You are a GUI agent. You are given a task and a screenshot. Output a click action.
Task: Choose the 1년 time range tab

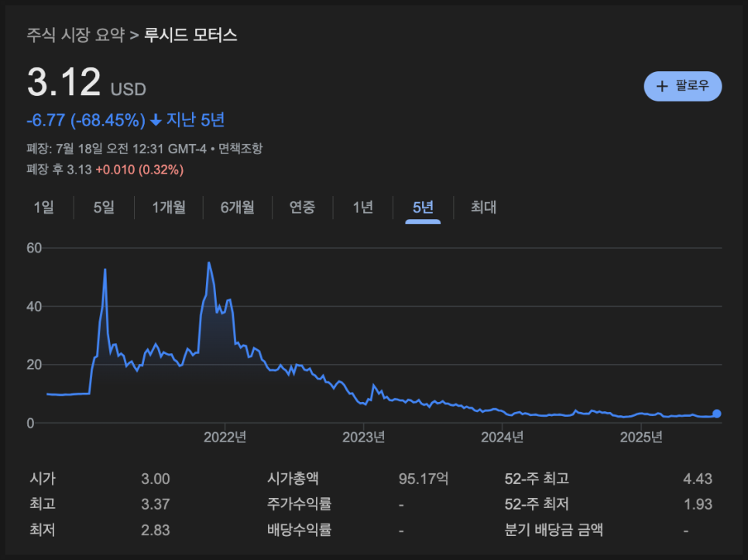click(362, 208)
